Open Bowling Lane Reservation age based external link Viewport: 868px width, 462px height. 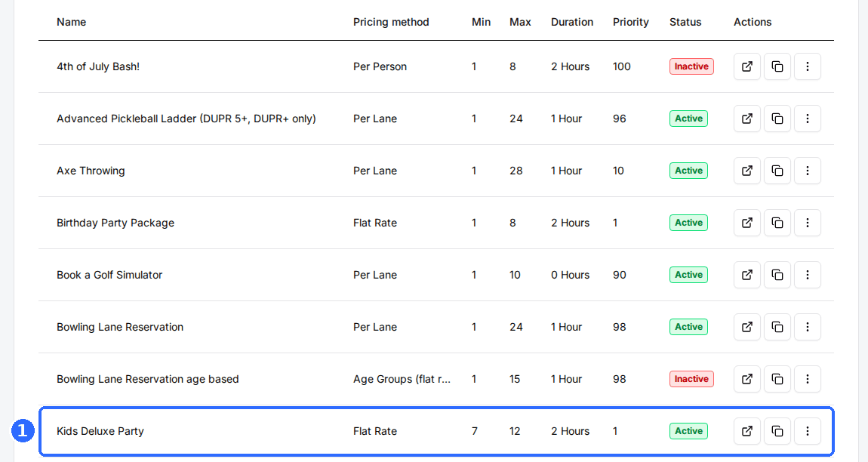[x=746, y=379]
